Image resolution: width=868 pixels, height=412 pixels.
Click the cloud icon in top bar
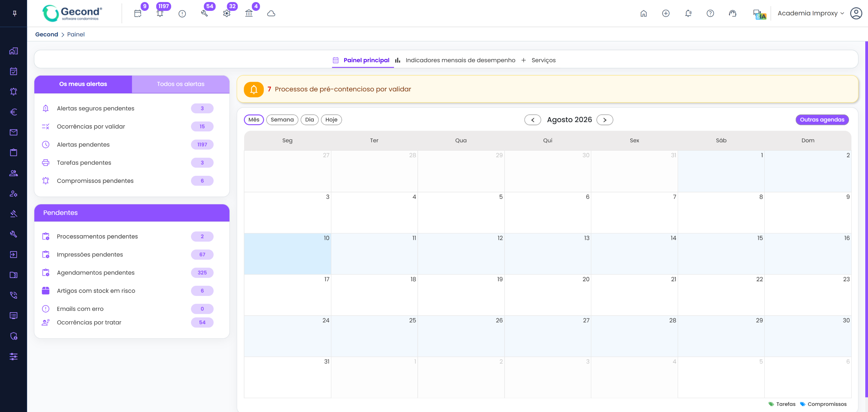(271, 14)
